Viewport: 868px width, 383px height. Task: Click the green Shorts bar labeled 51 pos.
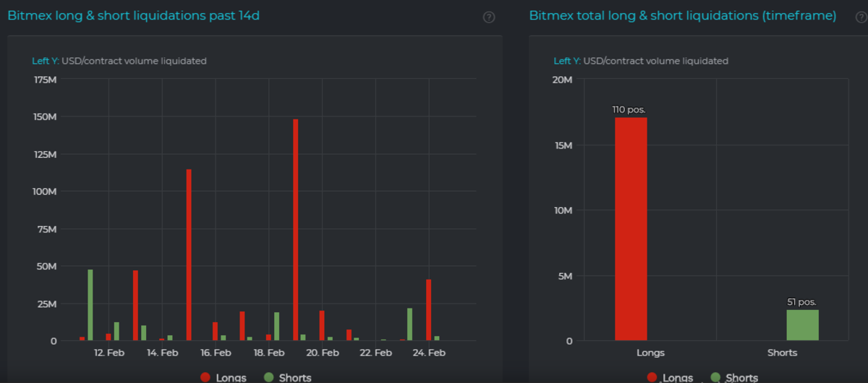tap(802, 325)
